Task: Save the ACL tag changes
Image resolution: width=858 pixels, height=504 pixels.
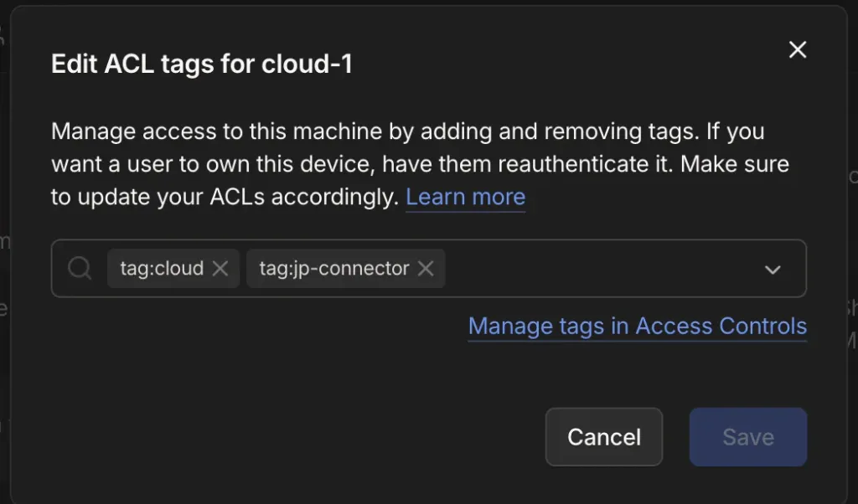Action: pyautogui.click(x=748, y=437)
